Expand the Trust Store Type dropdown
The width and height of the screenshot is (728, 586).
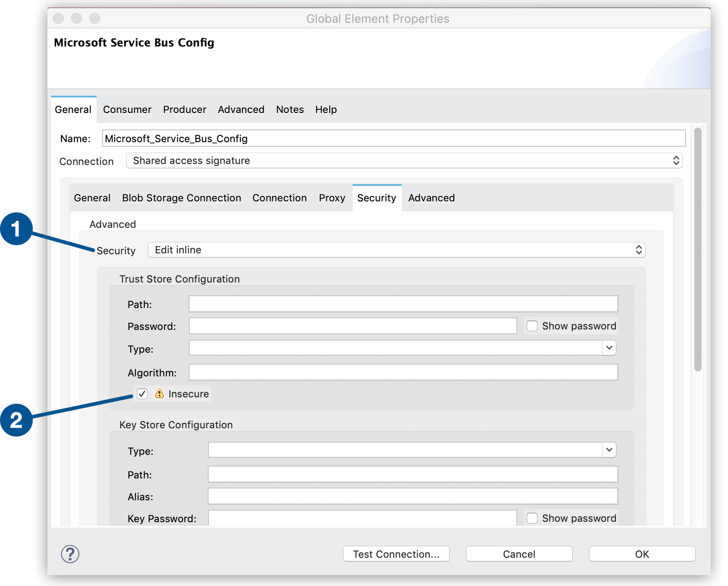(609, 348)
